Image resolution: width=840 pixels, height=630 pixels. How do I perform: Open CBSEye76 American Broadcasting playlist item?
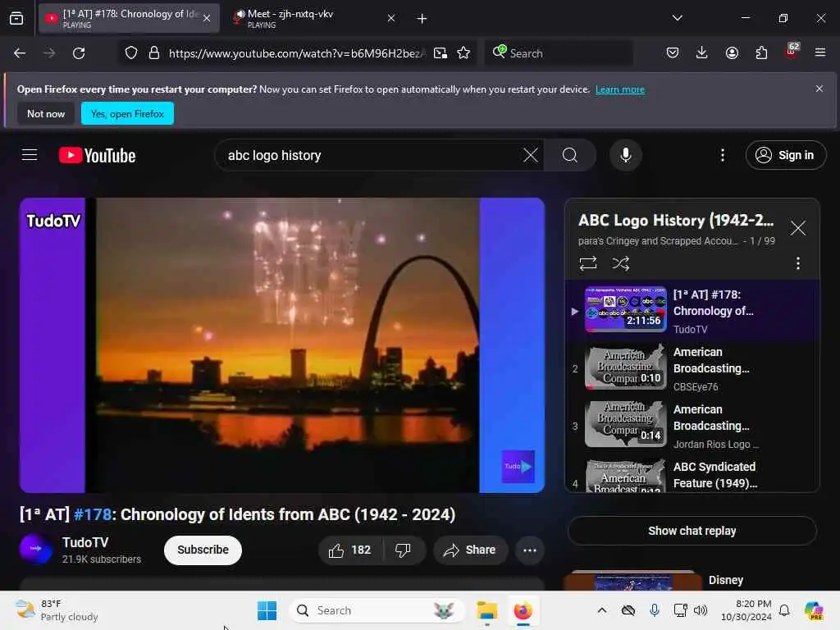tap(692, 368)
